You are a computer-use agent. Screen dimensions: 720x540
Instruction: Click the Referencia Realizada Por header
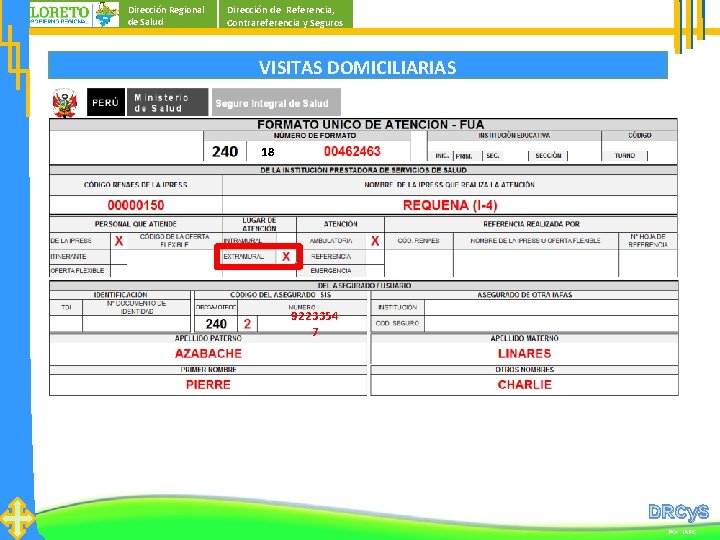[x=531, y=224]
